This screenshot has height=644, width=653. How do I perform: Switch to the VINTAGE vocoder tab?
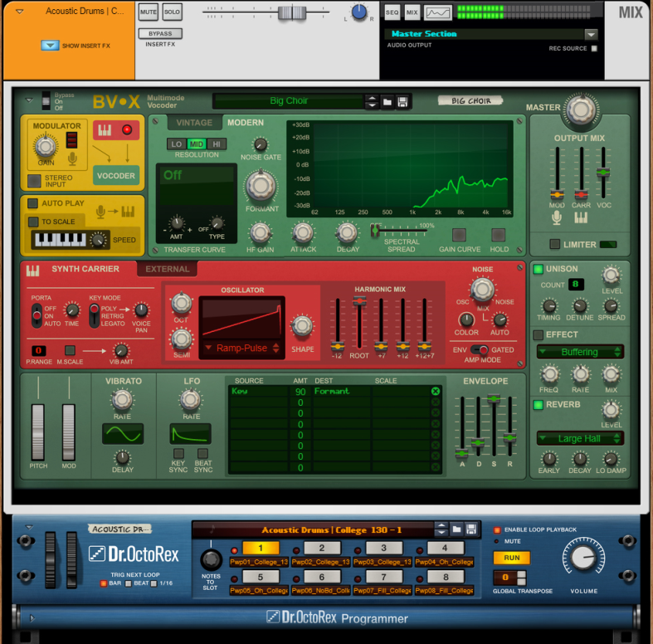click(194, 123)
